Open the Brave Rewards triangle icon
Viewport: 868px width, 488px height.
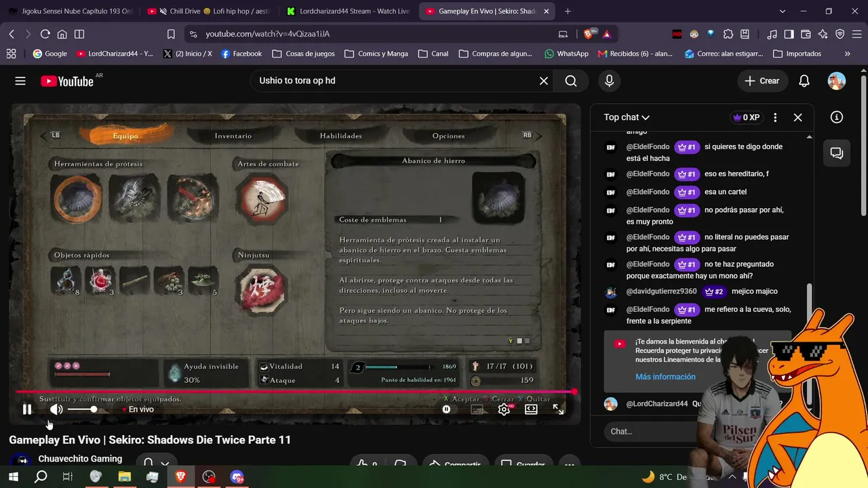(x=607, y=34)
